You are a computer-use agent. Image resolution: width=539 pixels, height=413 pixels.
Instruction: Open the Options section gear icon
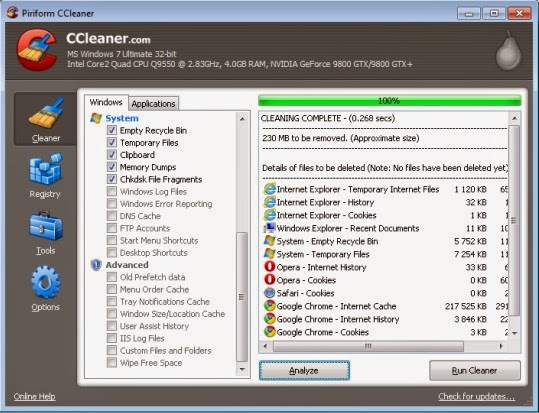[x=46, y=282]
